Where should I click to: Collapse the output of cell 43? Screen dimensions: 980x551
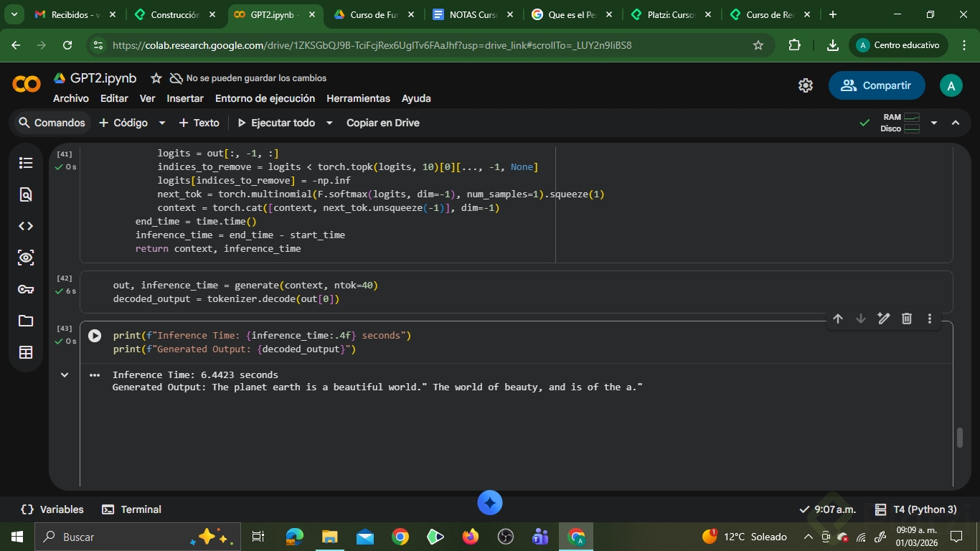pos(65,375)
